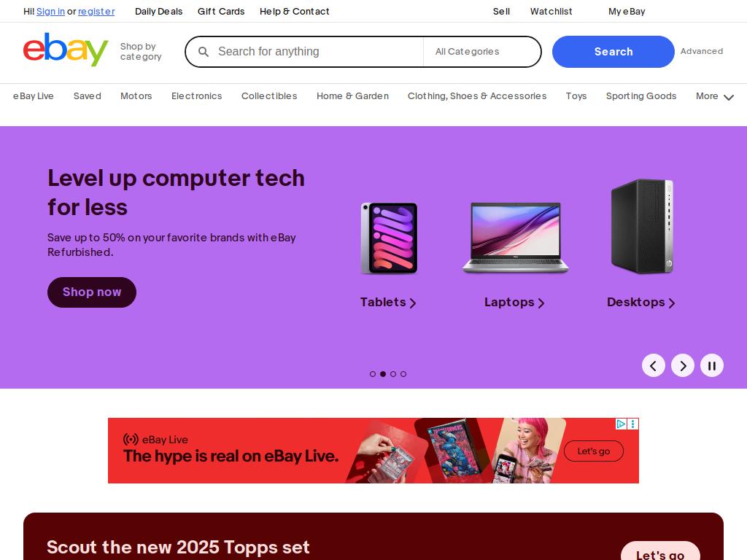Click the Sign in link
This screenshot has width=747, height=560.
(50, 12)
